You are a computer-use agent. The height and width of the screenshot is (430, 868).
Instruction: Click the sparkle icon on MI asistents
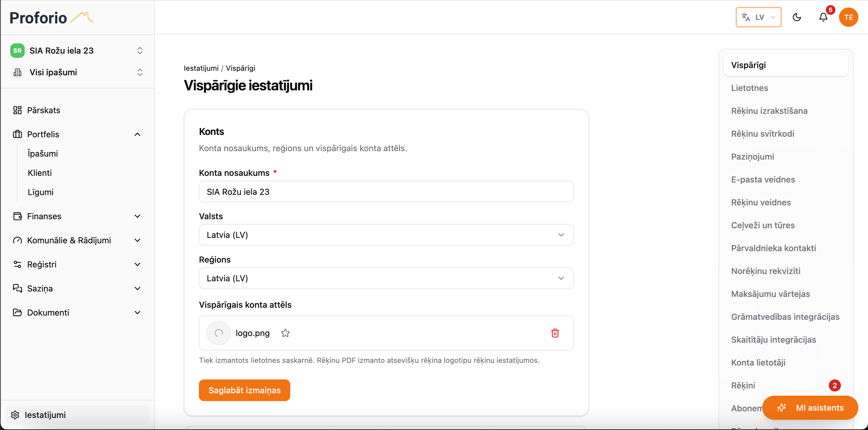point(782,408)
